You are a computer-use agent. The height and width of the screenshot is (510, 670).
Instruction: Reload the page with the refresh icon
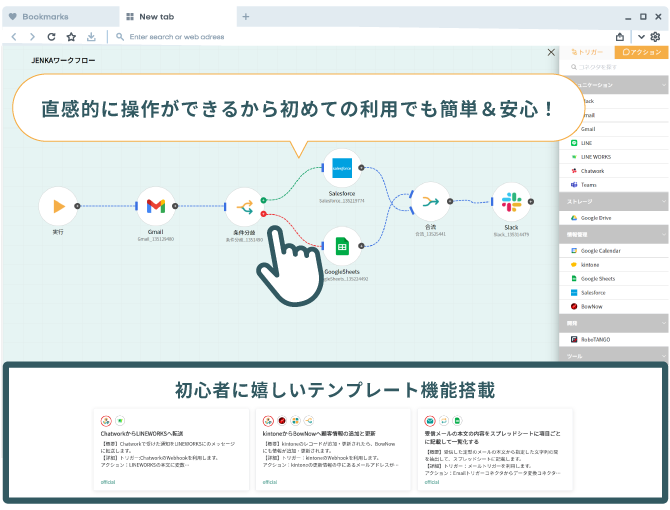point(51,37)
